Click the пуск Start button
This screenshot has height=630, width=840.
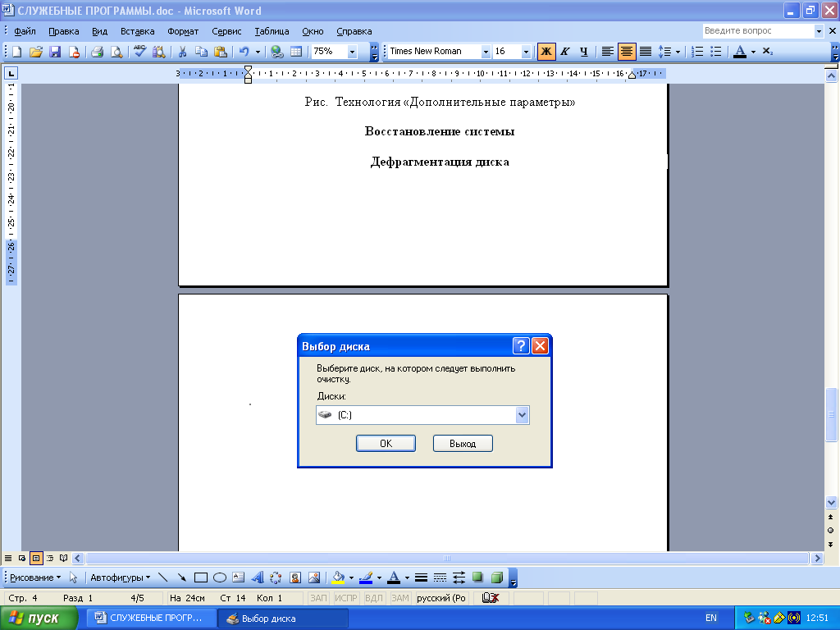(39, 619)
